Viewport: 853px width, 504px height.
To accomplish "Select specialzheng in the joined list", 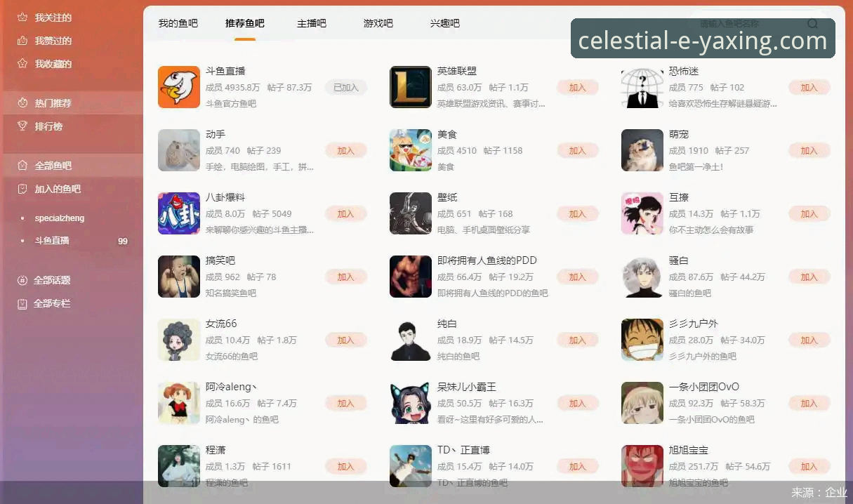I will coord(60,218).
